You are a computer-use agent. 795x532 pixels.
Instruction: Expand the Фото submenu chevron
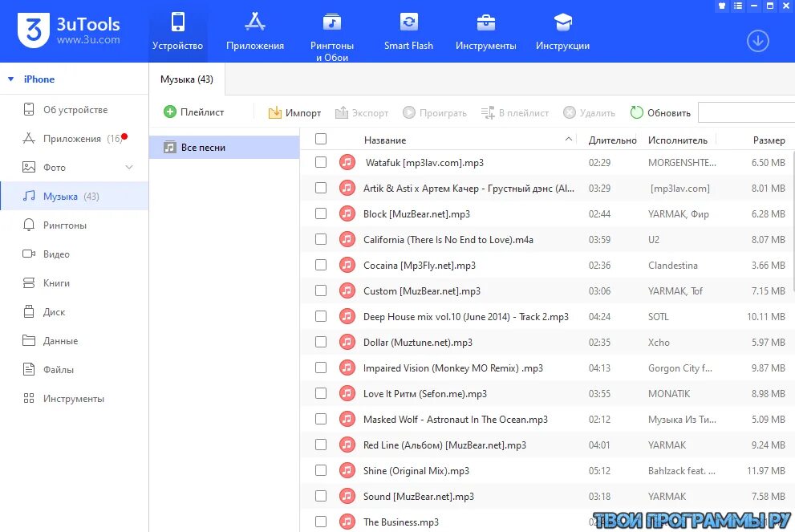click(129, 168)
